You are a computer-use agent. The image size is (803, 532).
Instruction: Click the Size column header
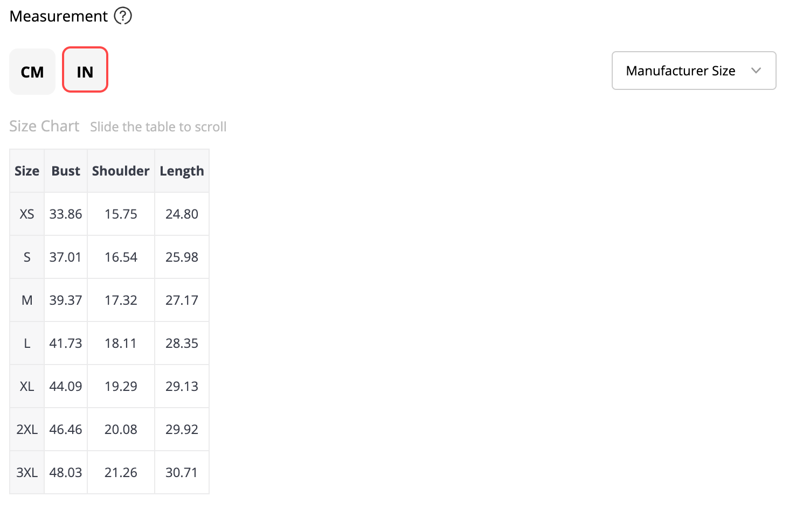point(27,171)
